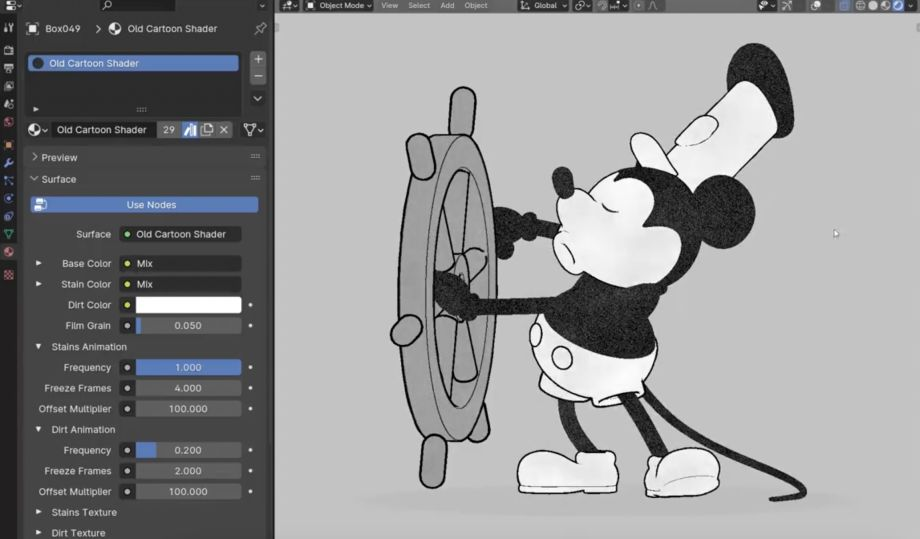This screenshot has width=920, height=539.
Task: Click the pin icon in properties header
Action: coord(260,28)
